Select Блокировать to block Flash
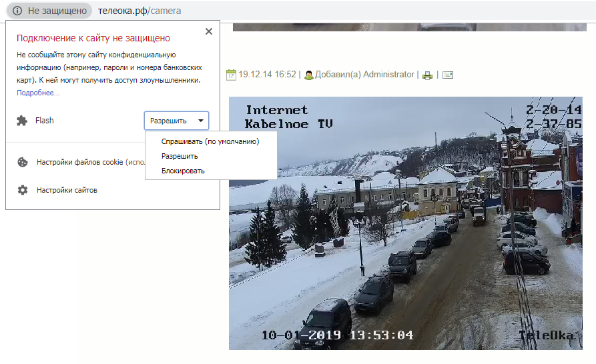 tap(183, 171)
